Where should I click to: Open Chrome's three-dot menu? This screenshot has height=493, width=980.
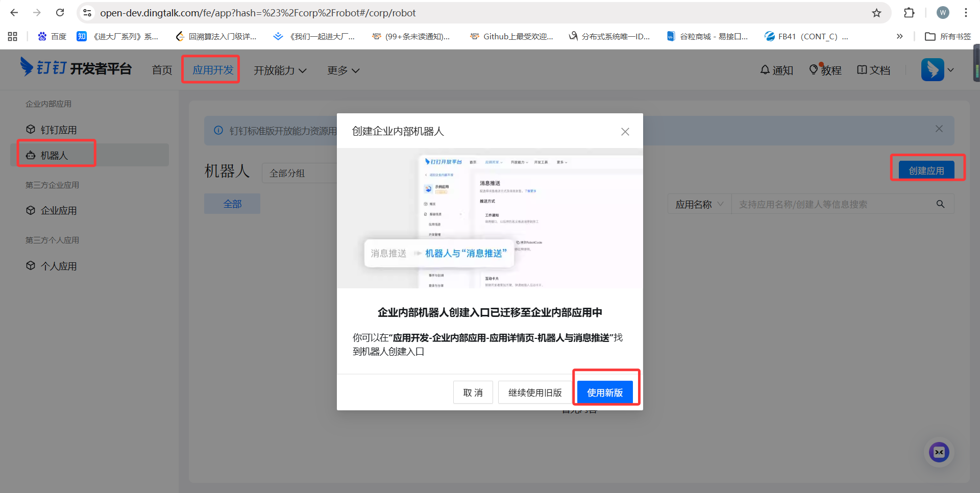pos(966,13)
